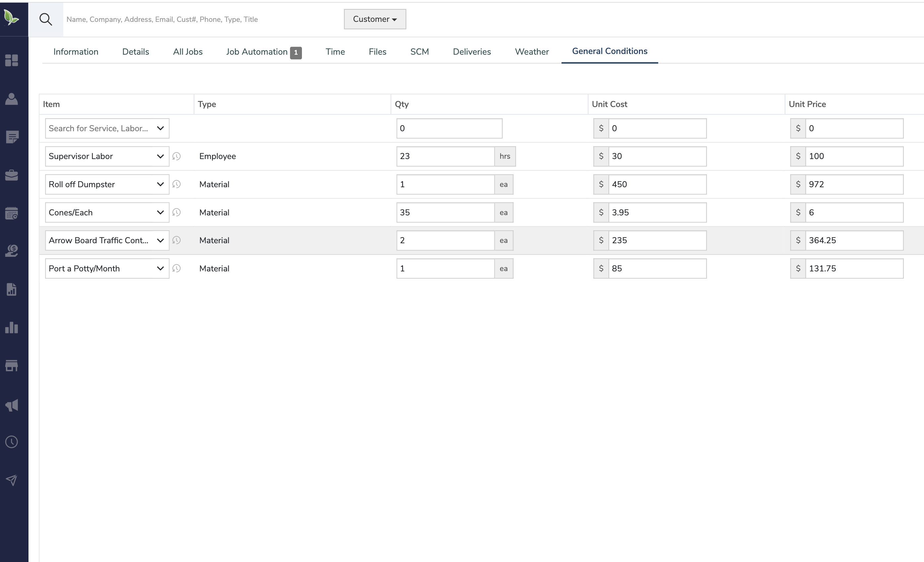Image resolution: width=924 pixels, height=562 pixels.
Task: Open the Search for Service, Labor item dropdown
Action: [x=107, y=128]
